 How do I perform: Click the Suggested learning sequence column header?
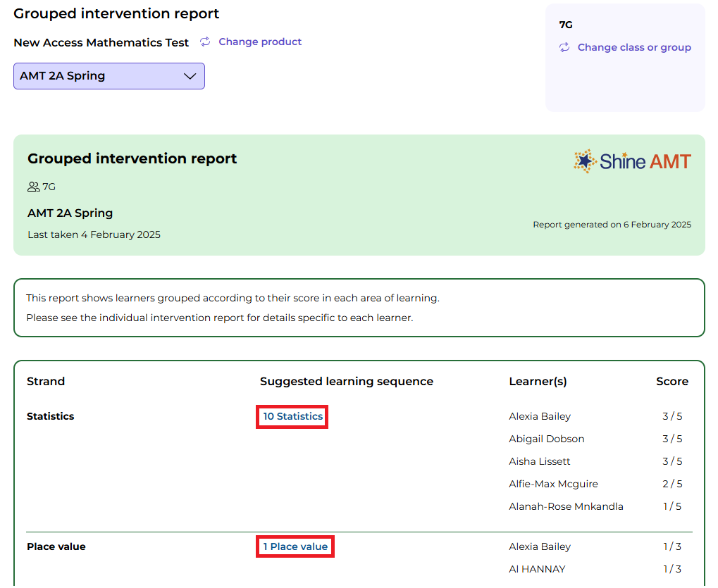346,382
